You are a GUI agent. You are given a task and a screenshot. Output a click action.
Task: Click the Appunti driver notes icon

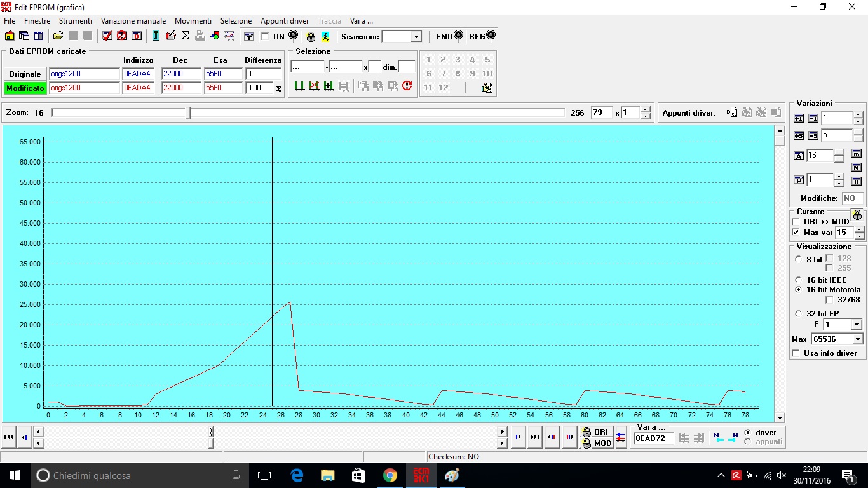click(x=732, y=112)
